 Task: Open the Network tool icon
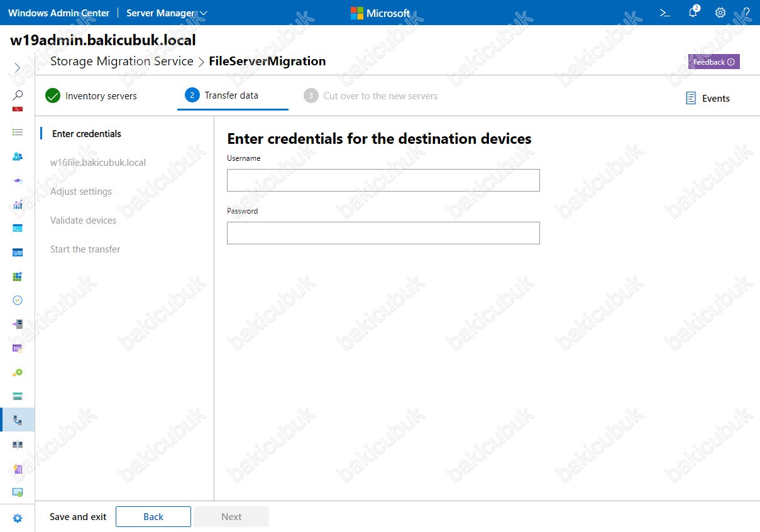(18, 180)
